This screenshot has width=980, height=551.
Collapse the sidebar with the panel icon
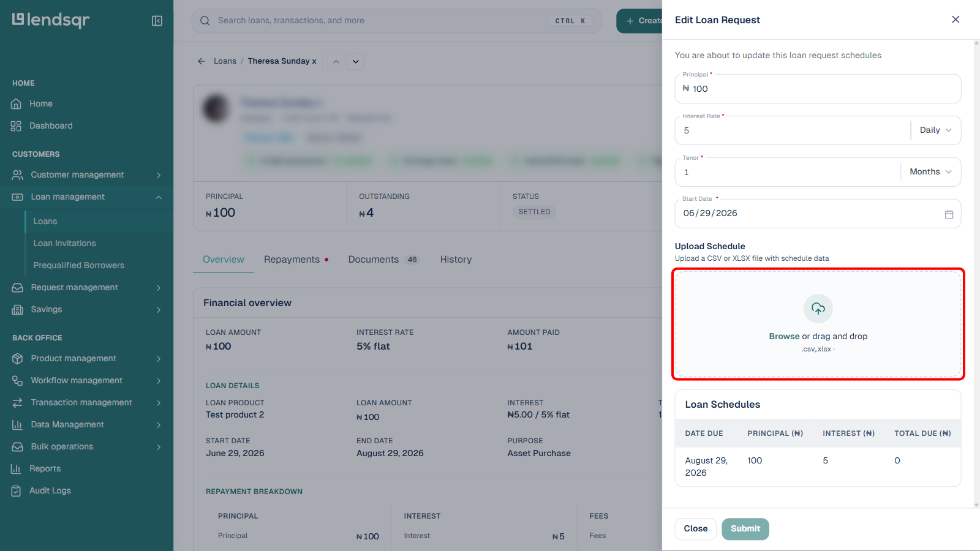(x=157, y=21)
